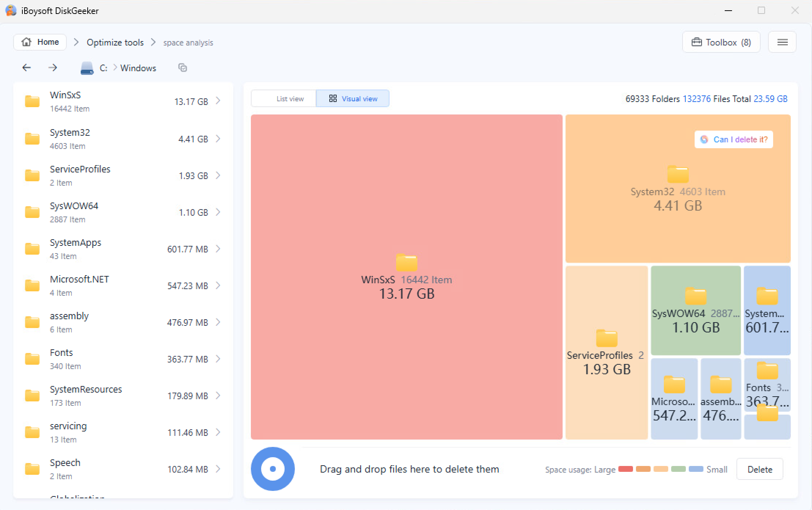Click the 132376 files count text
The image size is (812, 510).
coord(696,99)
